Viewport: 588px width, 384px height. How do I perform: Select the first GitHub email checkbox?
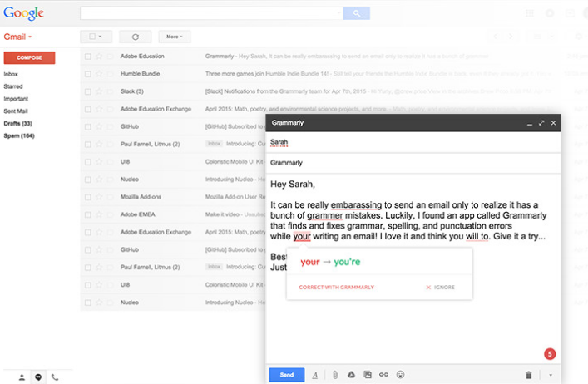pyautogui.click(x=88, y=127)
